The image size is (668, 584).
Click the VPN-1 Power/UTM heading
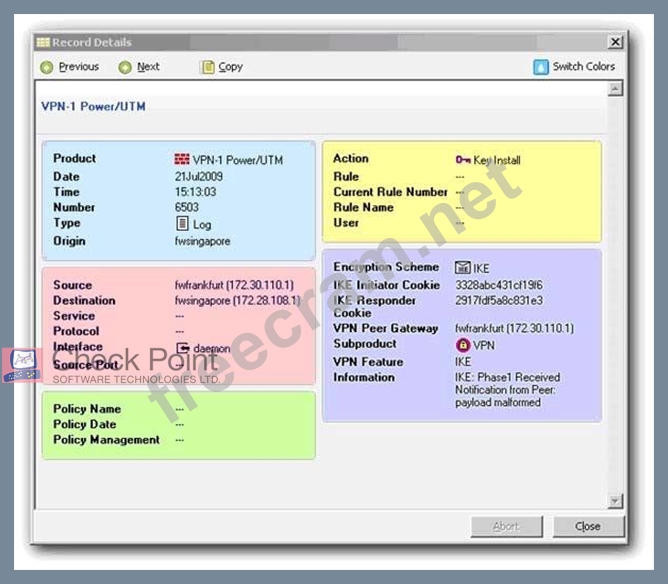[93, 106]
